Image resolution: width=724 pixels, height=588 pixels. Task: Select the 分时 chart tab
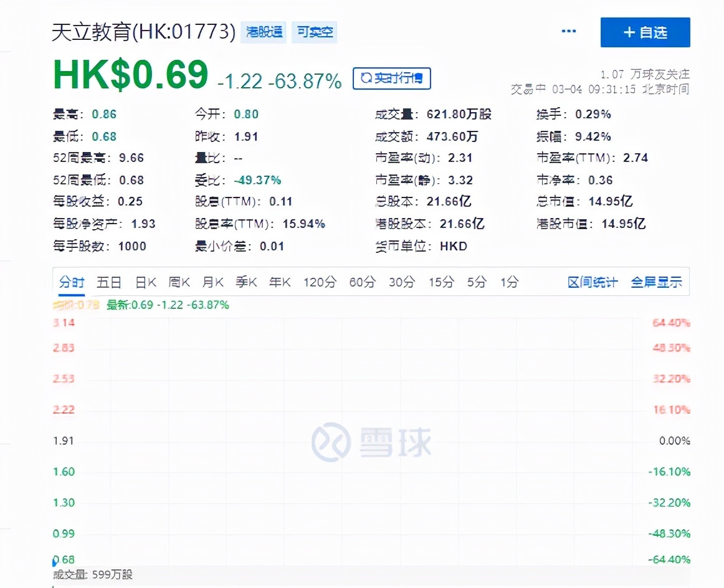[x=72, y=282]
